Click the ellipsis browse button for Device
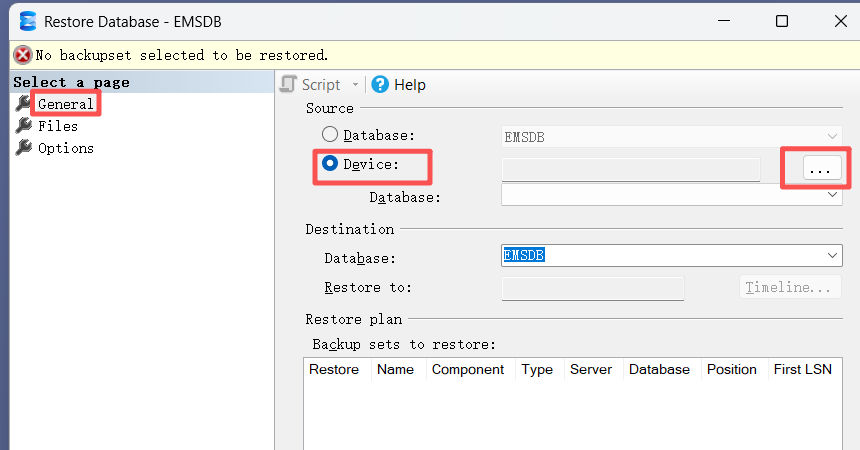860x450 pixels. [819, 170]
